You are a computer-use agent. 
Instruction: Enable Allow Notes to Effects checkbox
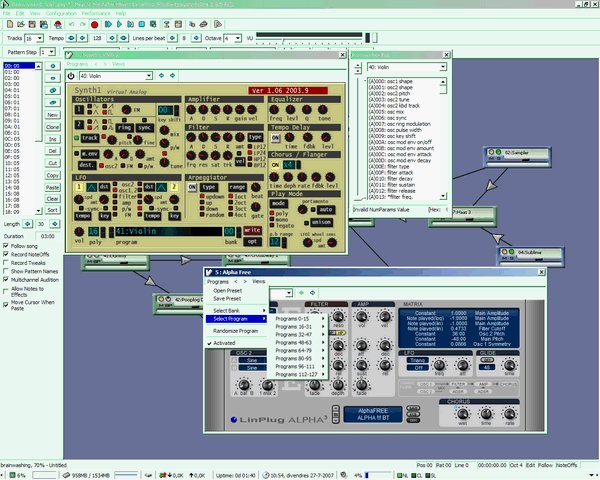point(6,291)
